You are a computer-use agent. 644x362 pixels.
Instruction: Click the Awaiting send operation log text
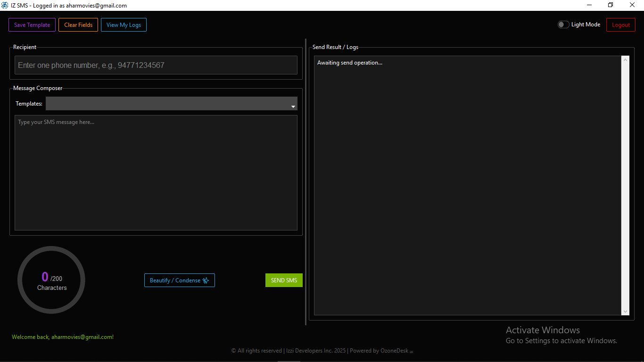coord(350,62)
